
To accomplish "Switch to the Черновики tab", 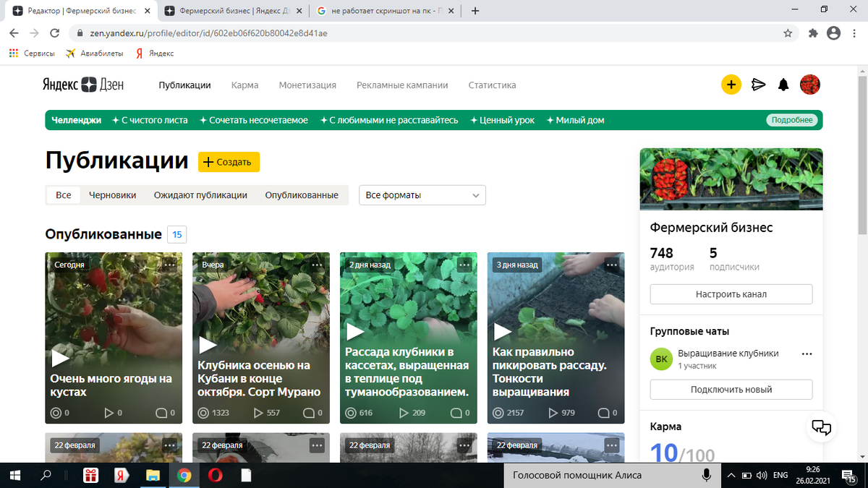I will 112,195.
